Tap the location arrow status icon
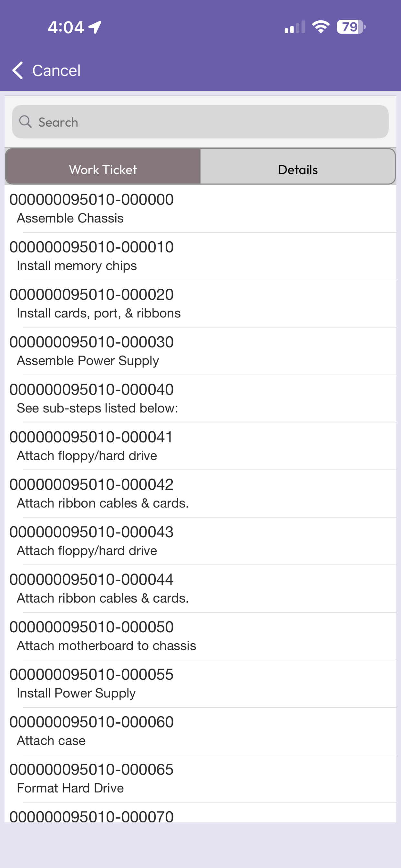401x868 pixels. tap(95, 27)
